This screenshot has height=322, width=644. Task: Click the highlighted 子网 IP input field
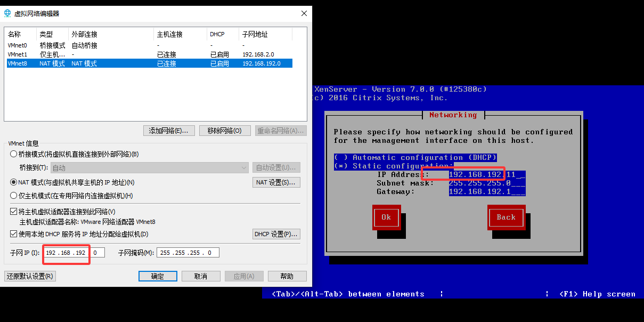click(x=66, y=252)
